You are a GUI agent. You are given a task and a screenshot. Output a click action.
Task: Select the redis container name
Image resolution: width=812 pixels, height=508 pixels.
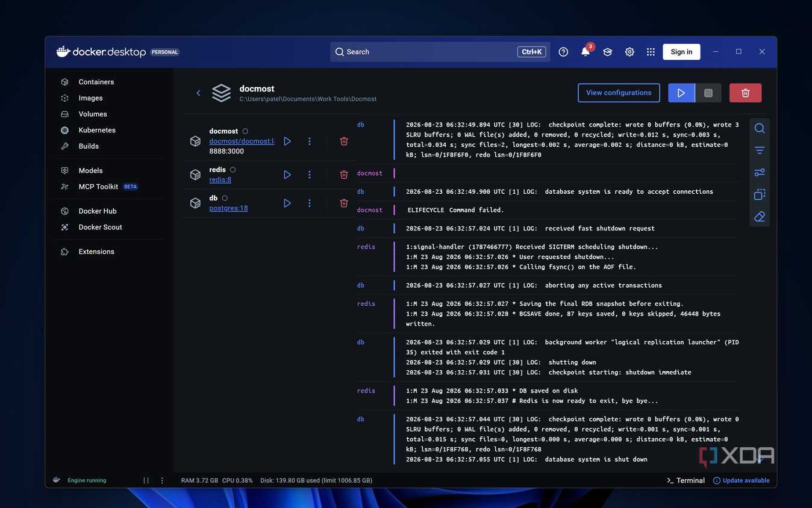[x=217, y=170]
